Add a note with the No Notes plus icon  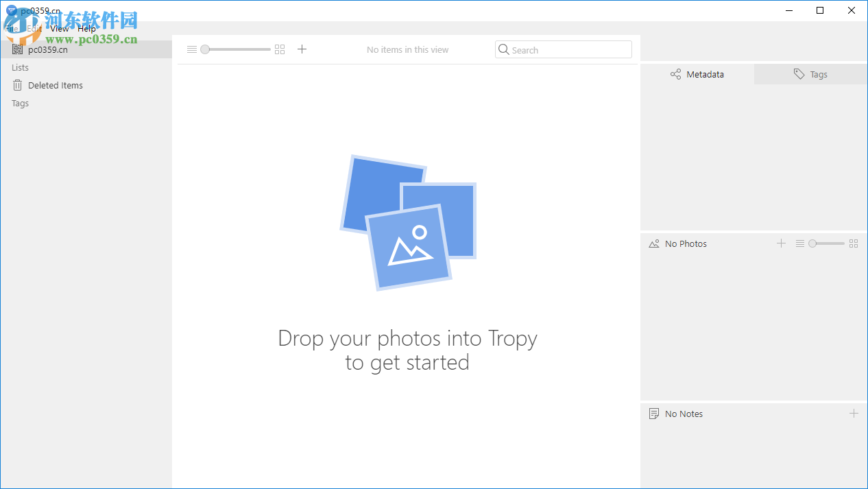(x=854, y=413)
